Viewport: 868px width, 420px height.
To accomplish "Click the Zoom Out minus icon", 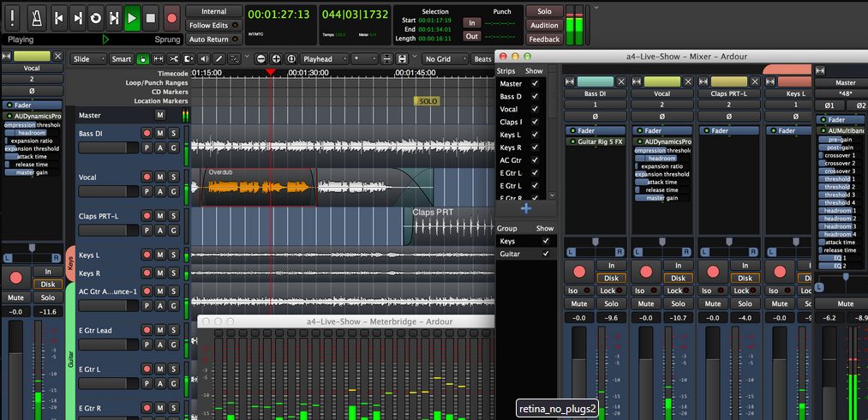I will pos(260,59).
